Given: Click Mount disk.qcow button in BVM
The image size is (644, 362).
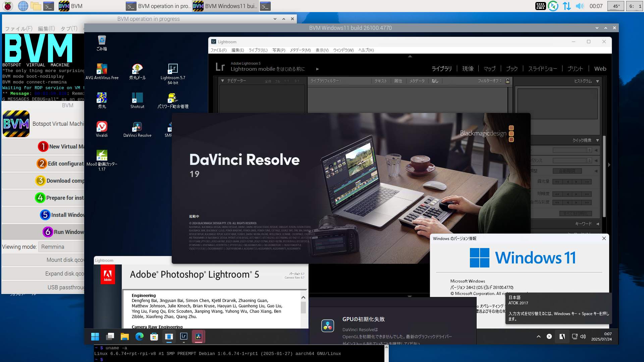Looking at the screenshot, I should [x=43, y=260].
